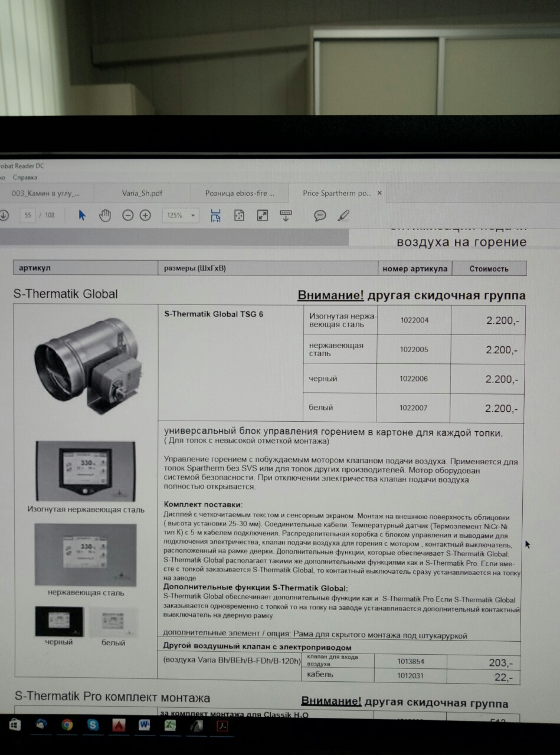Click the Комплект поставки: heading
The width and height of the screenshot is (560, 755).
[203, 505]
